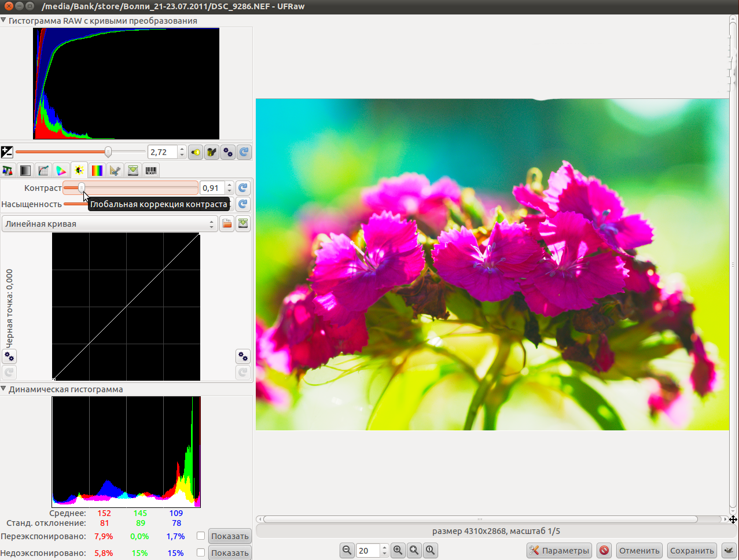Viewport: 739px width, 560px height.
Task: Switch to the white balance tab
Action: 8,170
